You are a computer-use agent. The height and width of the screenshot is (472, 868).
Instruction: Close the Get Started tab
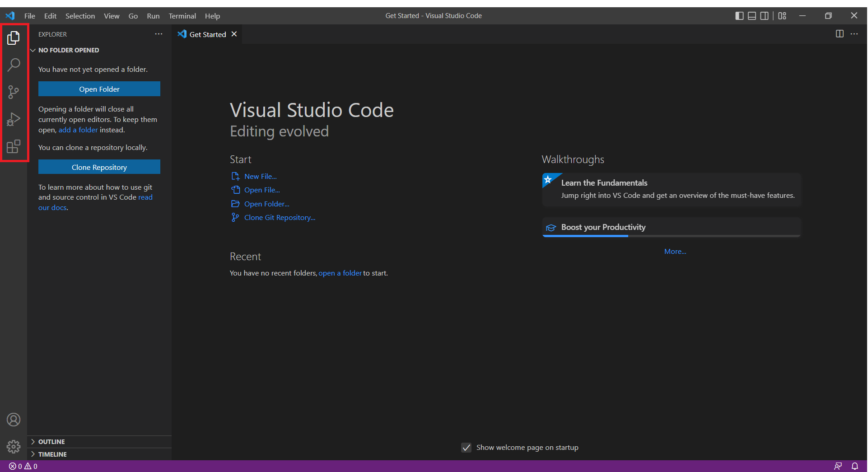pyautogui.click(x=234, y=34)
